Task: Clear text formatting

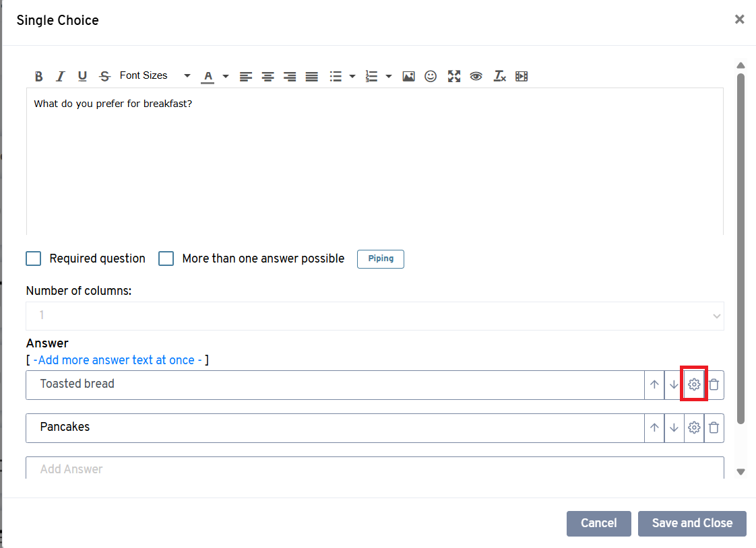Action: 499,76
